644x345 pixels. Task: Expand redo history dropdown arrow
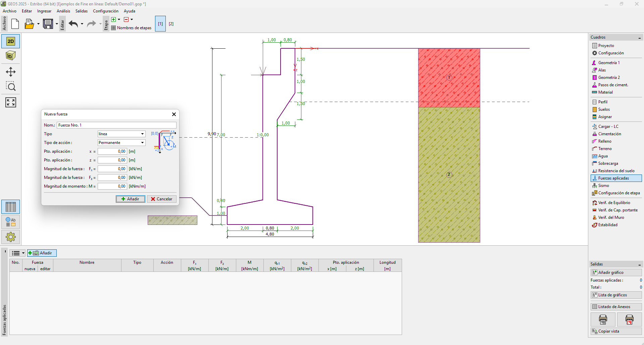pos(100,24)
